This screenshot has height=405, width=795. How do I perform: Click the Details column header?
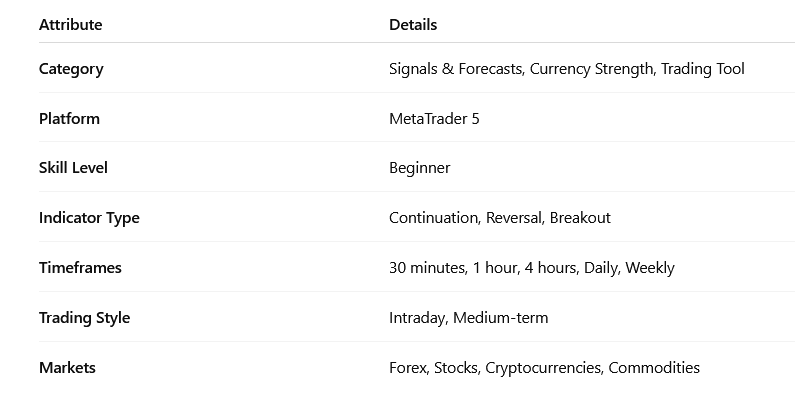(413, 24)
